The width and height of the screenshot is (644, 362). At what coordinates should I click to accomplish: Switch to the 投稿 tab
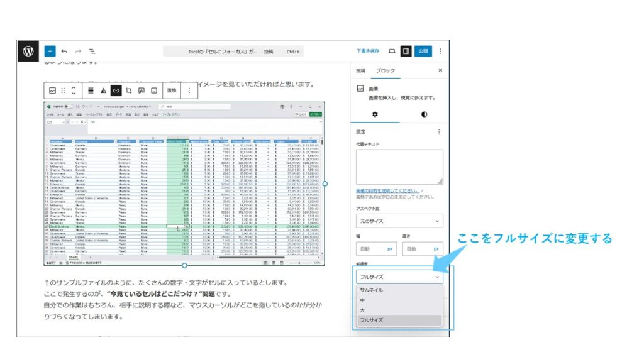pos(360,71)
